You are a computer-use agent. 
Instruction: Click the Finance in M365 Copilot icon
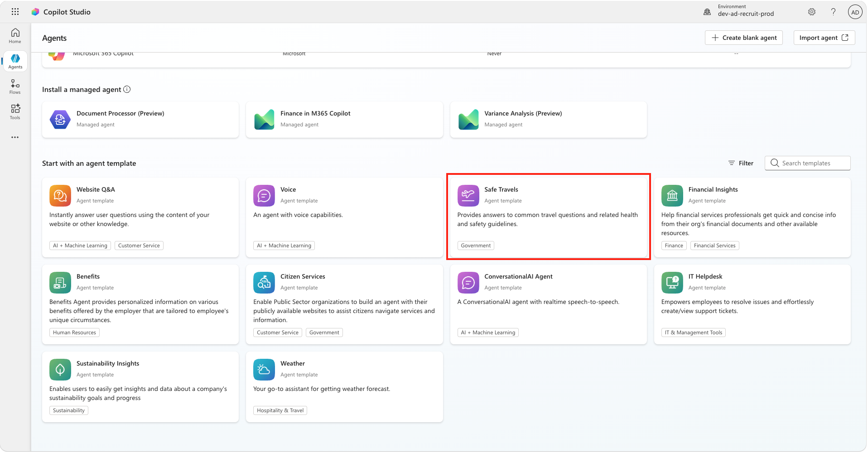[264, 120]
